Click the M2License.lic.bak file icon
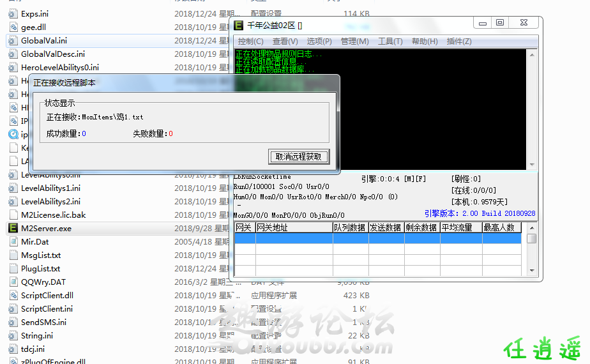This screenshot has height=364, width=590. [x=13, y=215]
